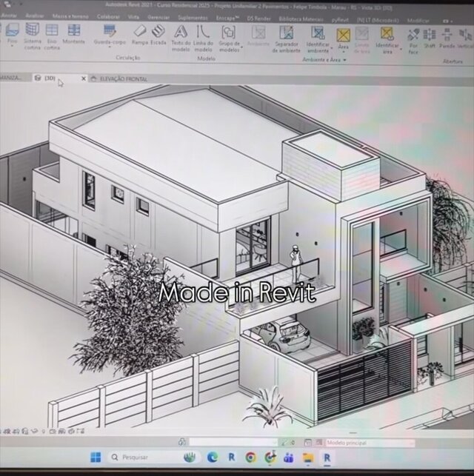Select the Eixo cortina grid tool
Viewport: 474px width, 476px height.
click(52, 37)
